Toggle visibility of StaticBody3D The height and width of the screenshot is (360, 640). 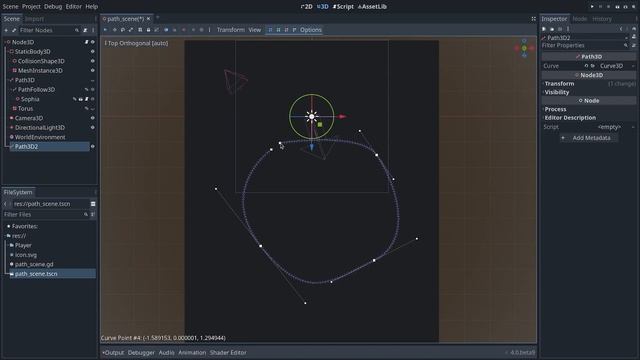click(93, 51)
